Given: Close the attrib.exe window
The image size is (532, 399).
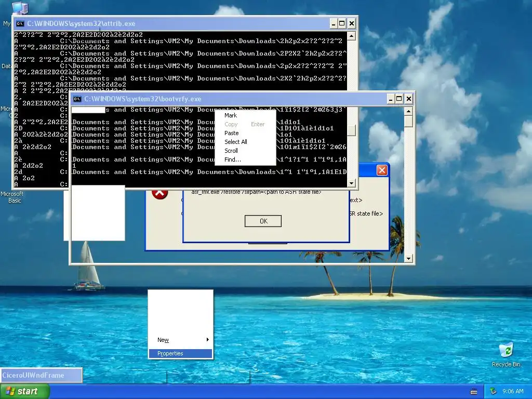Looking at the screenshot, I should pyautogui.click(x=352, y=23).
